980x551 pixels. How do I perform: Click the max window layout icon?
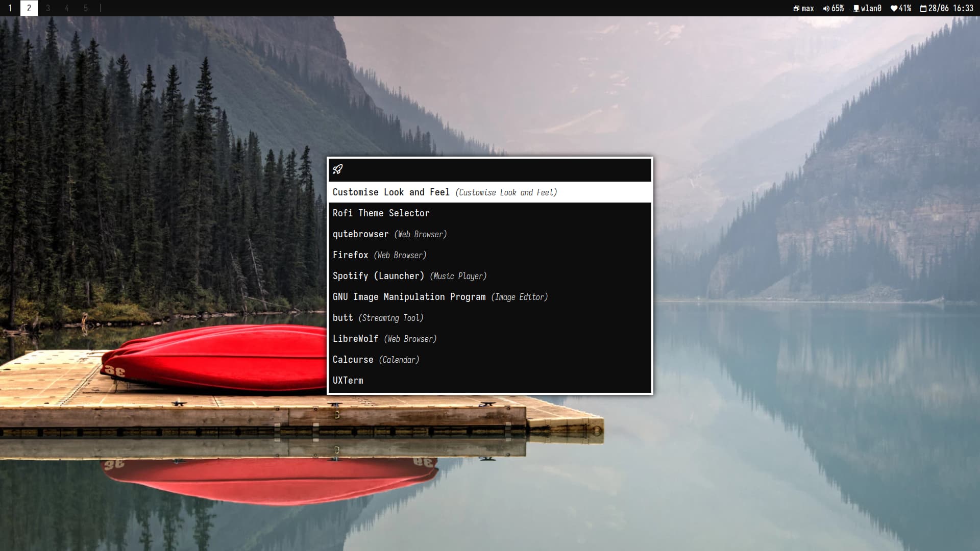[796, 8]
